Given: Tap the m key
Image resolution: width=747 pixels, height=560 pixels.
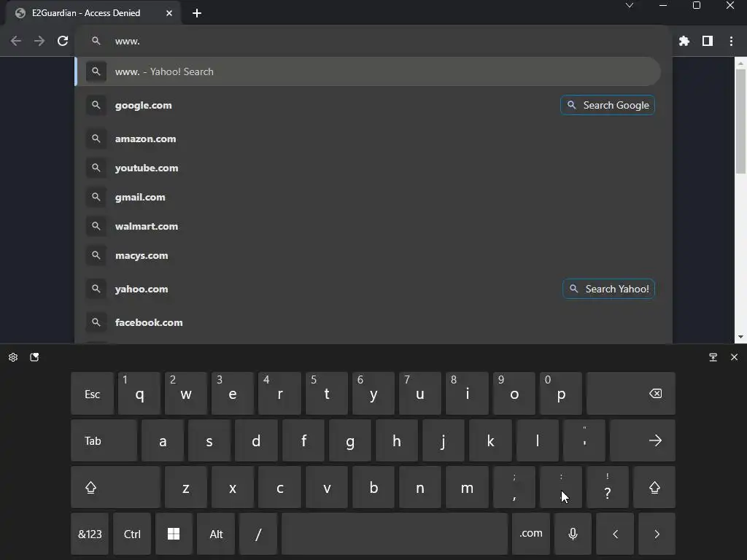Looking at the screenshot, I should (467, 487).
